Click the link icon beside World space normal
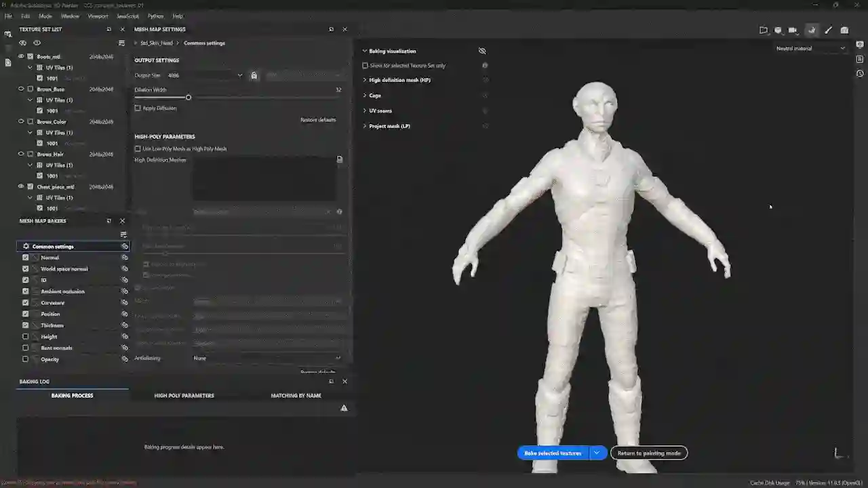This screenshot has height=488, width=868. (125, 269)
